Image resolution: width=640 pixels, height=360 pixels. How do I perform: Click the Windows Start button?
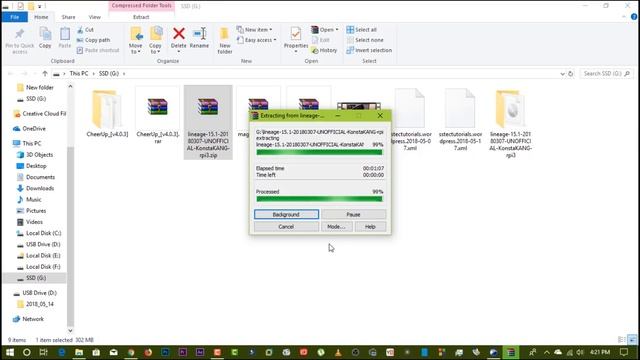(x=9, y=352)
